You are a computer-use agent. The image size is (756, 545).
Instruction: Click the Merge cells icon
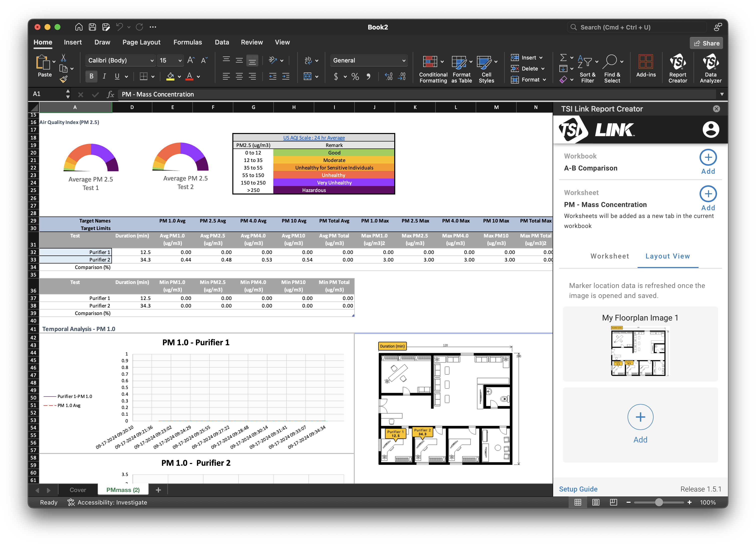[x=307, y=77]
